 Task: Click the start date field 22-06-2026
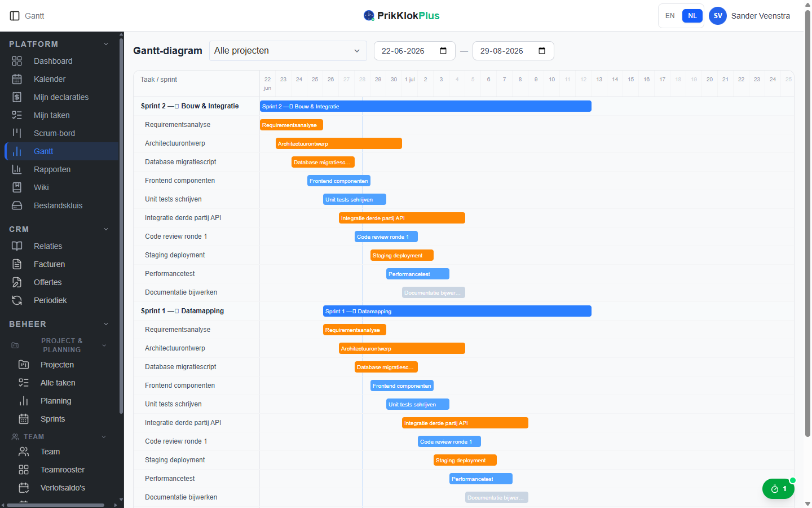tap(414, 51)
